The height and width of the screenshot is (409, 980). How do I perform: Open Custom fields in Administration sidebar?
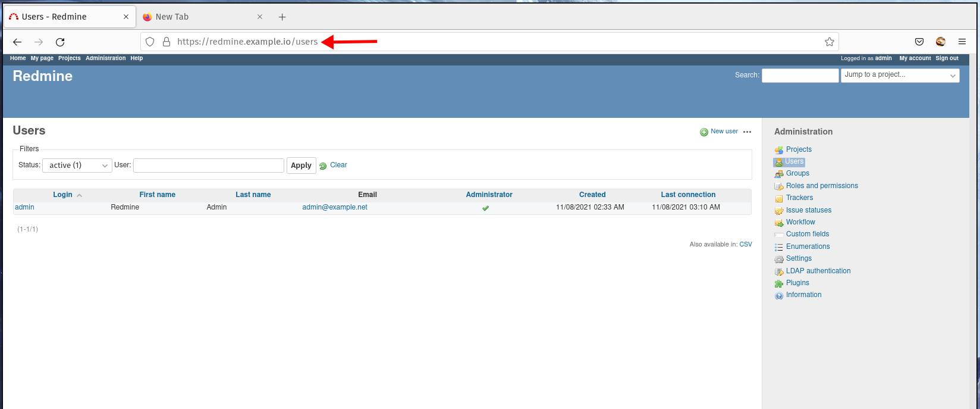click(808, 234)
